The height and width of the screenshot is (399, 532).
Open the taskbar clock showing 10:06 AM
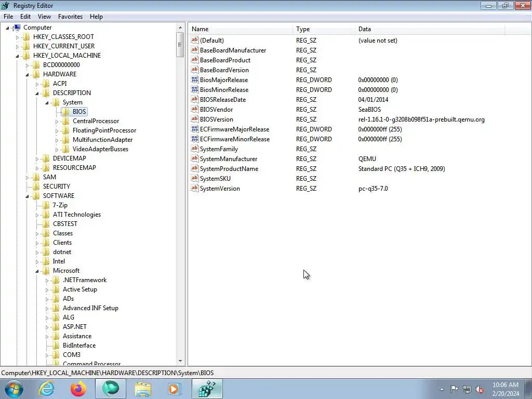(505, 389)
